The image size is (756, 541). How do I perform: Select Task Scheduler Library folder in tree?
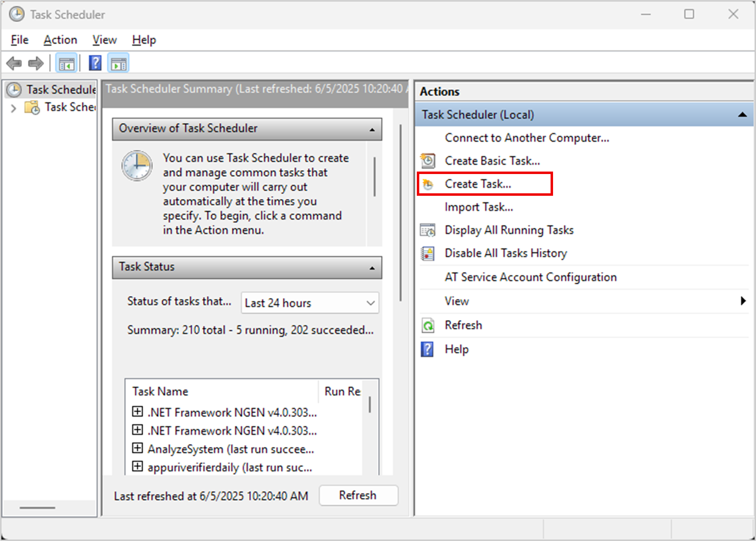pos(60,107)
